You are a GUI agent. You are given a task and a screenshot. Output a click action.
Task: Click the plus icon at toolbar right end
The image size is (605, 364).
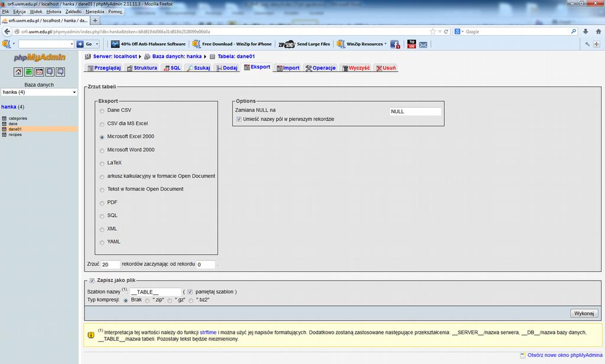pyautogui.click(x=597, y=44)
